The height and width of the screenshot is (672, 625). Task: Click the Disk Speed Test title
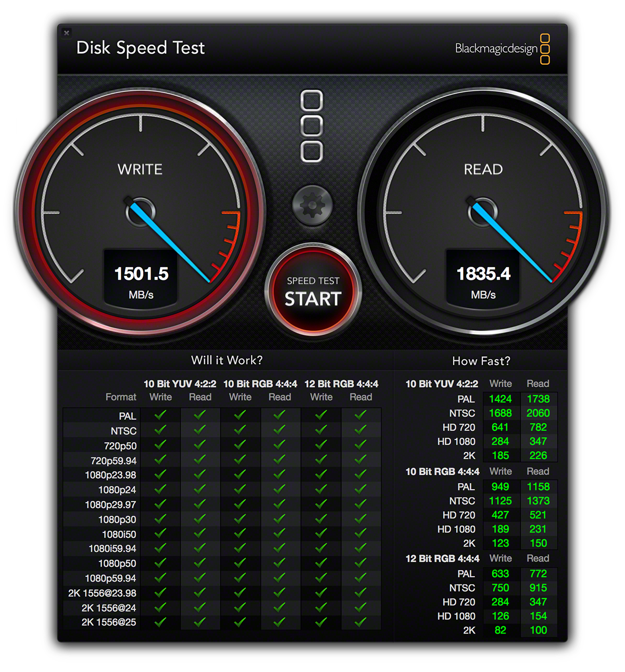tap(140, 48)
